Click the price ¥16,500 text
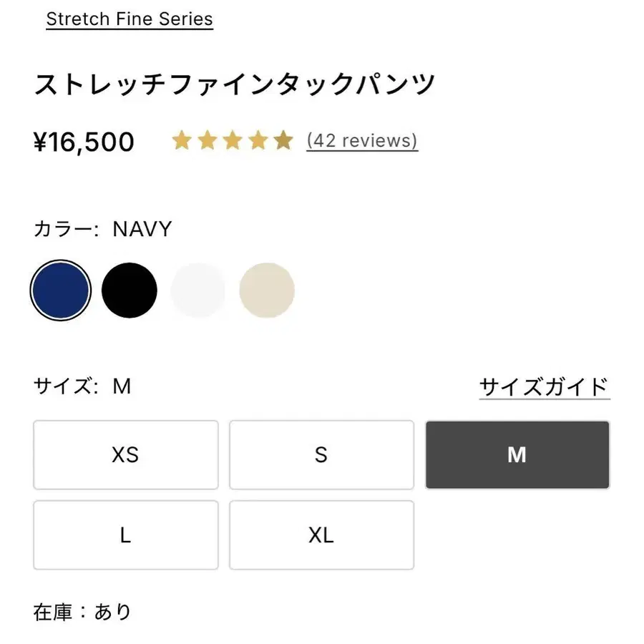This screenshot has height=644, width=644. point(84,140)
